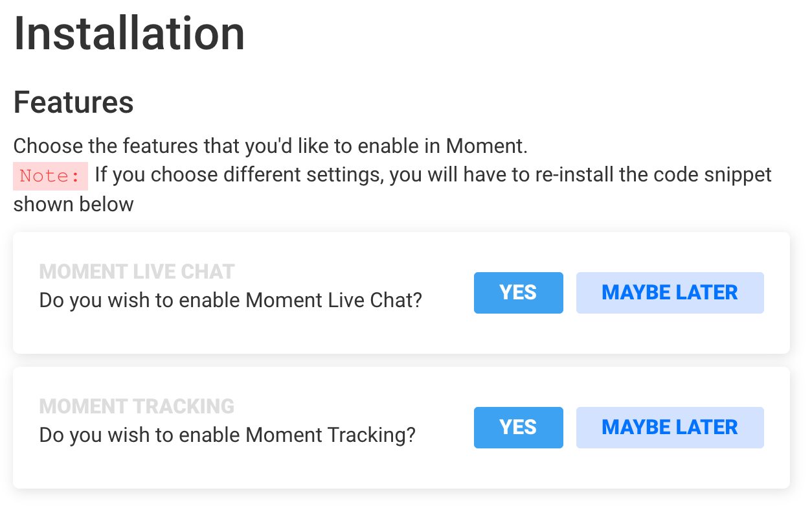This screenshot has height=508, width=812.
Task: Click 'Do you wish to enable Moment Live Chat?' text
Action: tap(231, 301)
